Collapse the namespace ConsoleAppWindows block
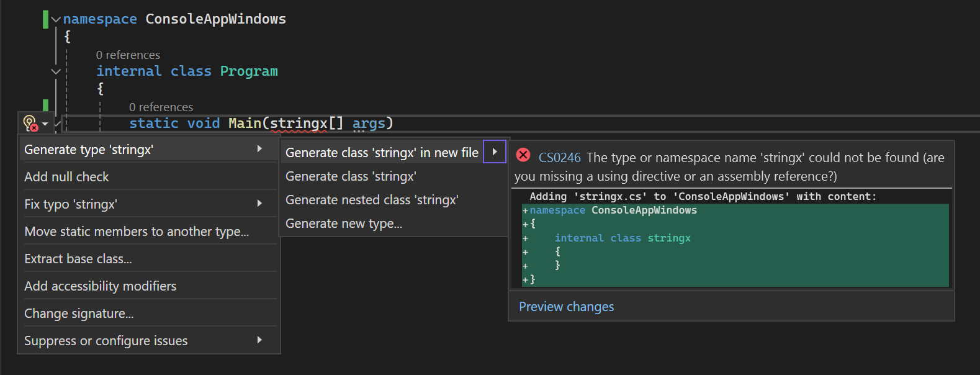 point(56,19)
